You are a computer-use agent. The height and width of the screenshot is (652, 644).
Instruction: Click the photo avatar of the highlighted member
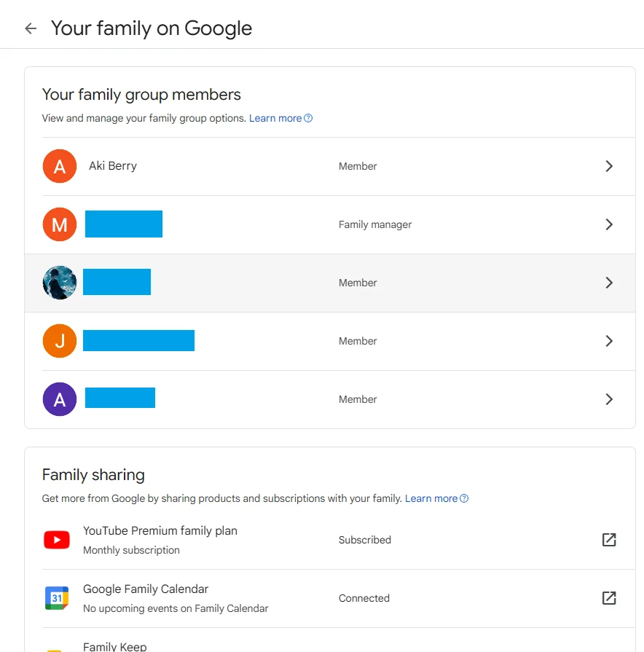[x=60, y=283]
